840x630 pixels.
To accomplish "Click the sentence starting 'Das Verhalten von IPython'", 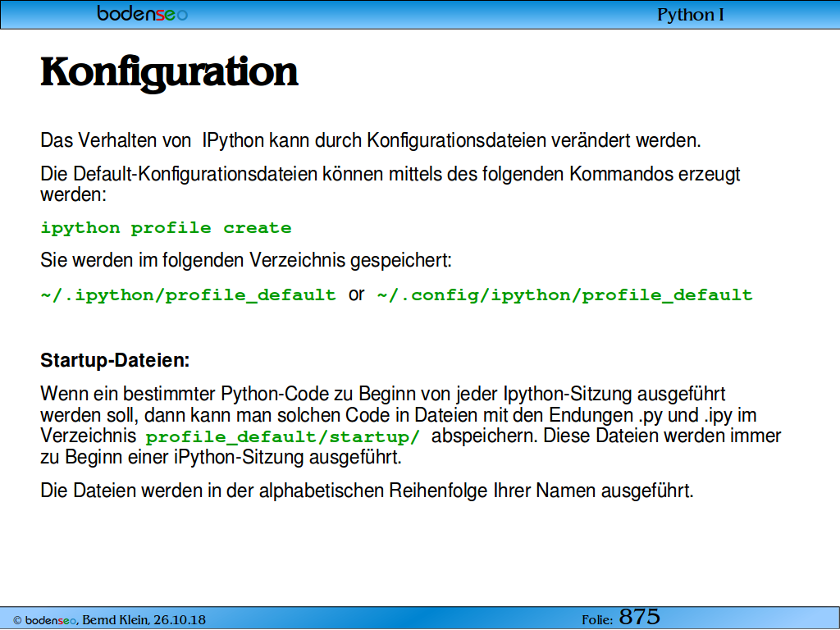I will [371, 140].
